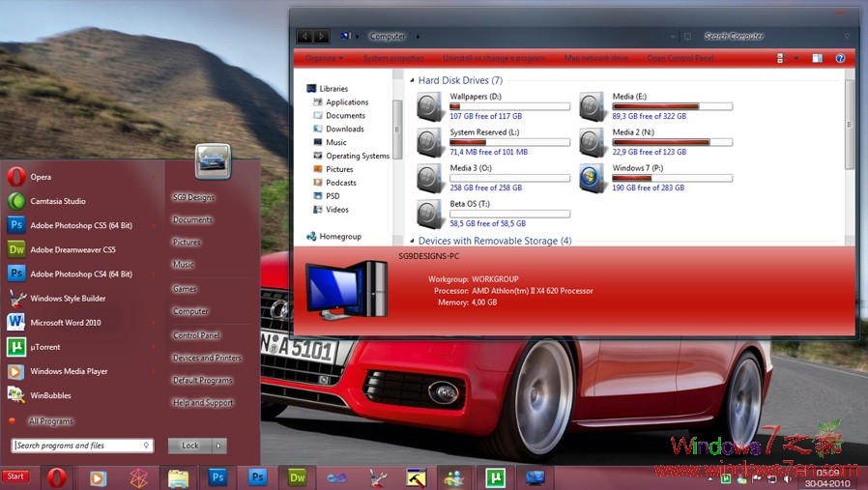Open Explorer Help question mark icon
This screenshot has width=868, height=490.
(840, 58)
